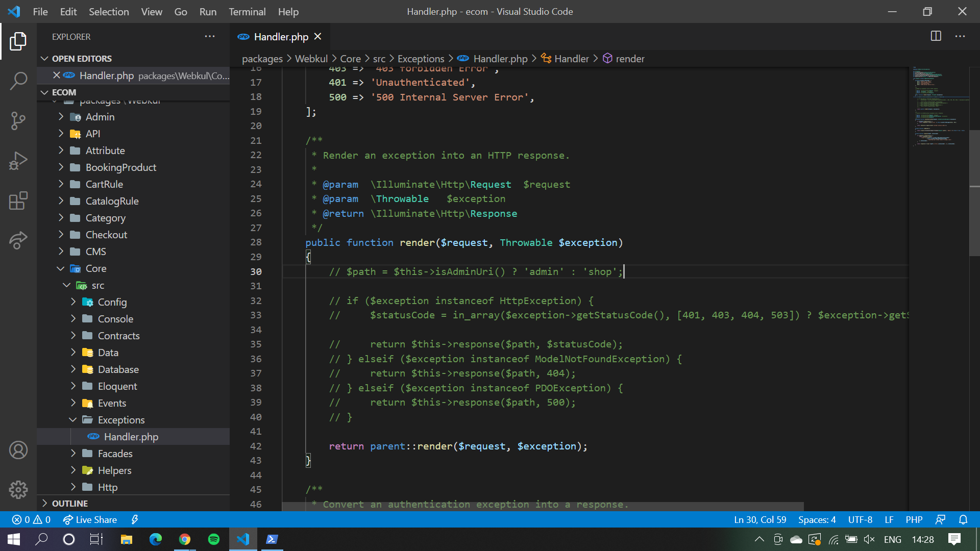Close Handler.php in Open Editors list
Viewport: 980px width, 551px height.
57,76
